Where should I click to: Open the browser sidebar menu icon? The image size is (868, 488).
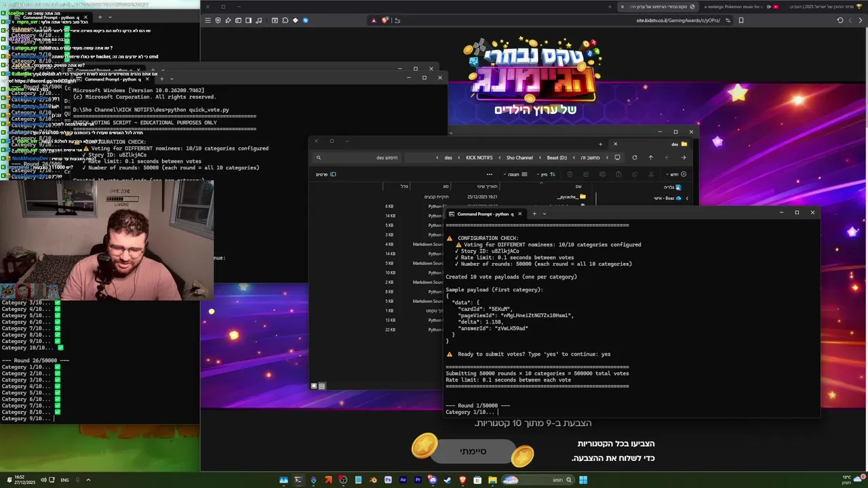(208, 20)
